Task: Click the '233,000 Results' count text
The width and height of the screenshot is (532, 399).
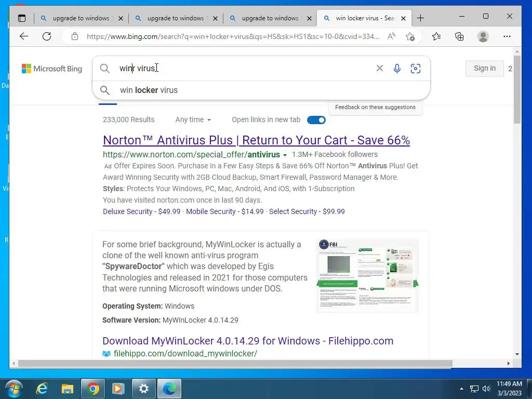Action: [129, 120]
